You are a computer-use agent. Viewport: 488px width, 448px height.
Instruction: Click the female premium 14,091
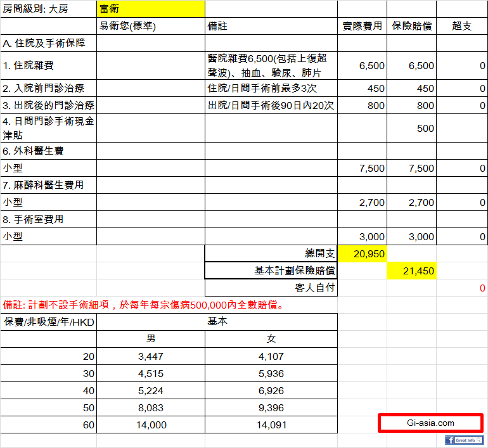click(271, 425)
